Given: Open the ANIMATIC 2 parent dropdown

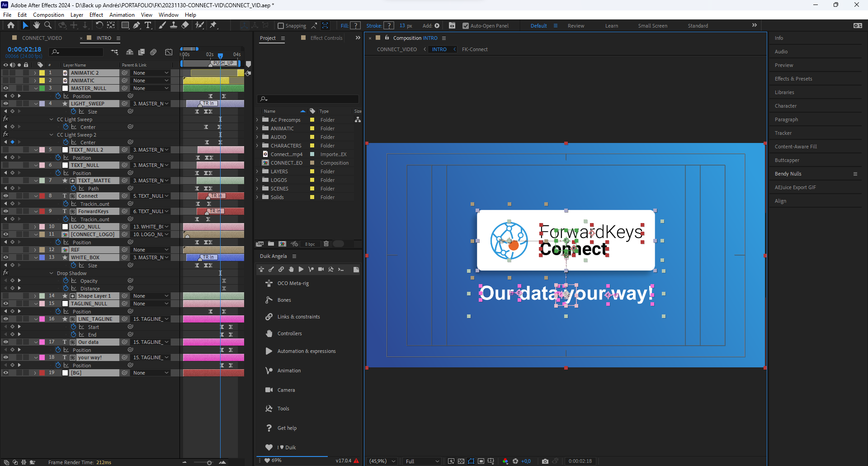Looking at the screenshot, I should point(151,73).
